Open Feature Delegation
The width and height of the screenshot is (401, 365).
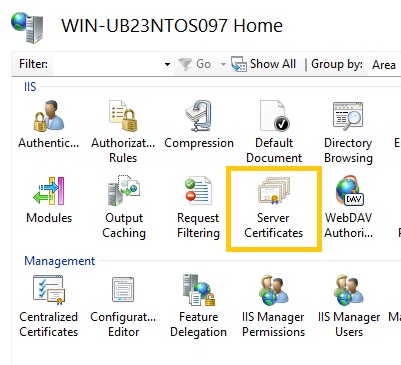(199, 306)
